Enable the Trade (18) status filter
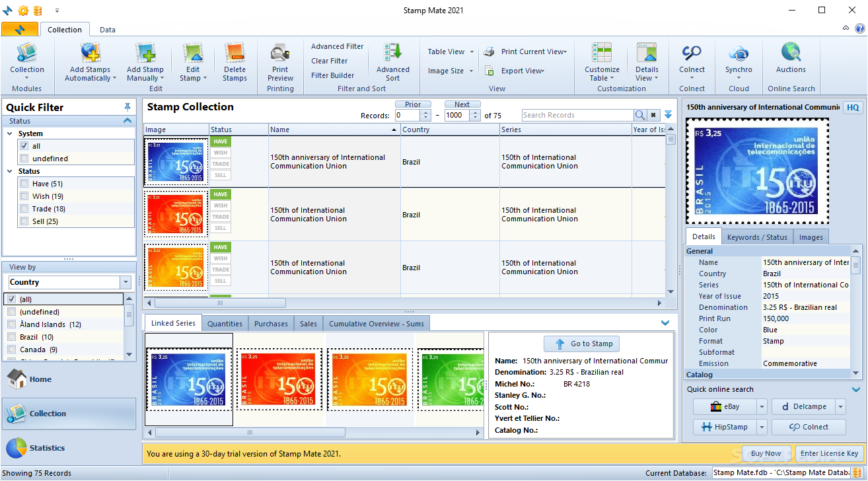The image size is (868, 481). click(x=24, y=209)
